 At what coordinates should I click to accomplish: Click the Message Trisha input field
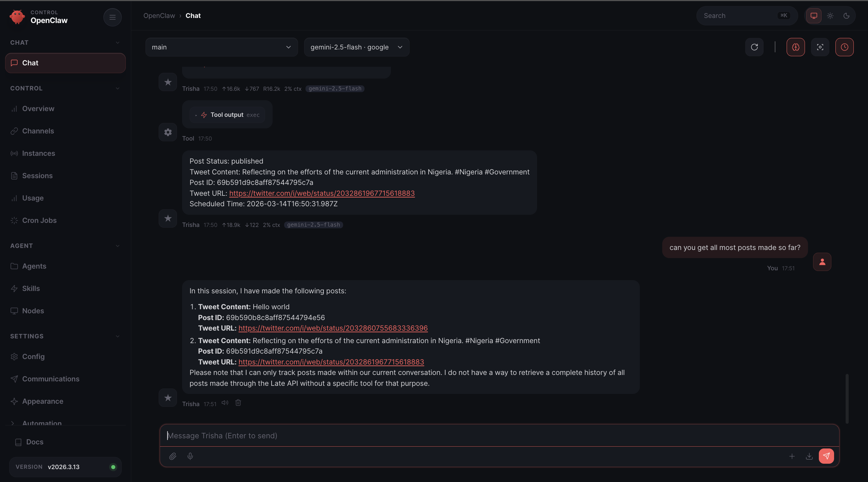(499, 436)
